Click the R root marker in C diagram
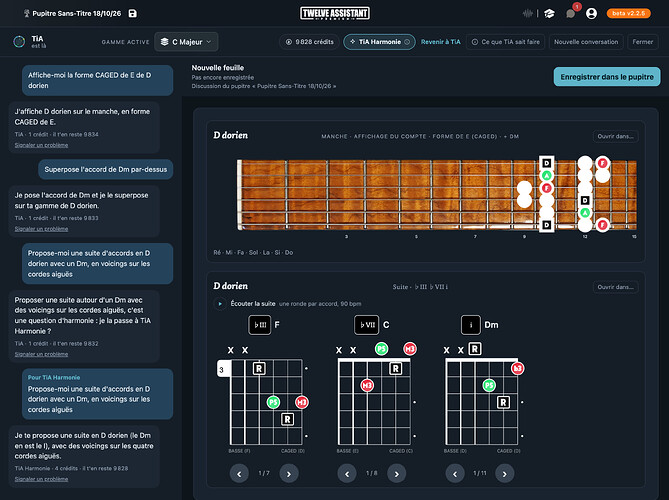This screenshot has width=669, height=500. tap(396, 368)
